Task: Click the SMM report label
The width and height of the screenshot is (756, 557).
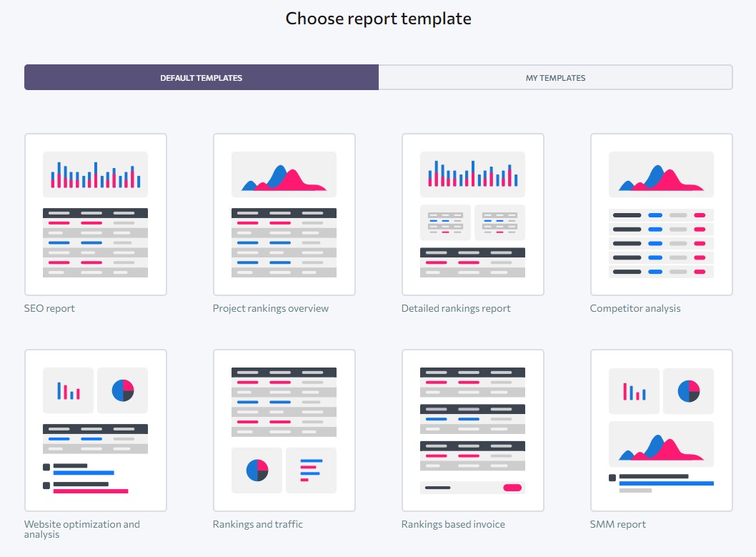Action: [617, 524]
